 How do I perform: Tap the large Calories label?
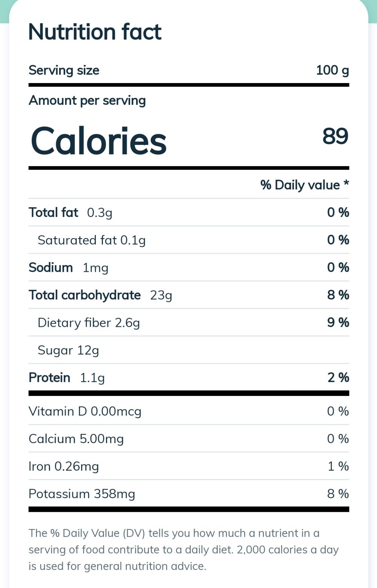[x=98, y=141]
